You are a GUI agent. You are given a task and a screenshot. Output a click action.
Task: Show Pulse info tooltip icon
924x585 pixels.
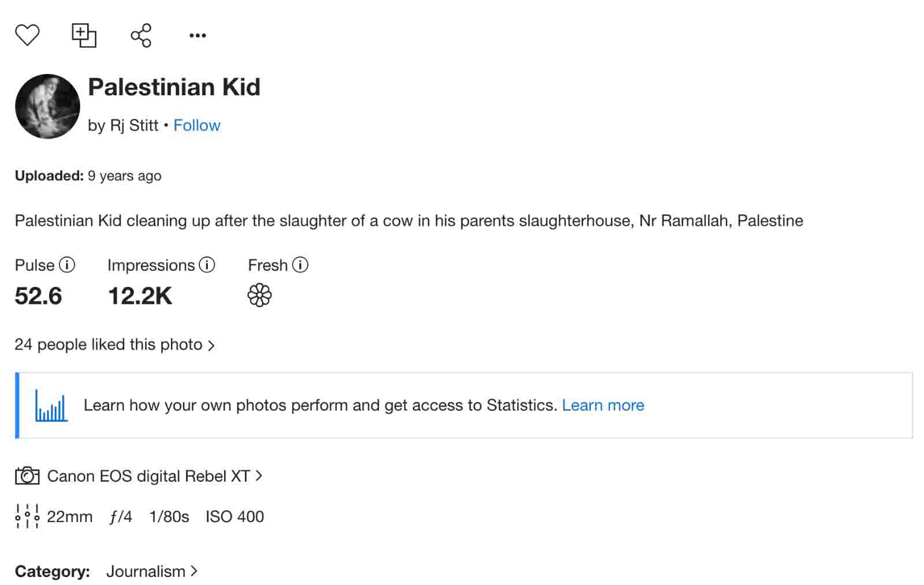coord(68,265)
